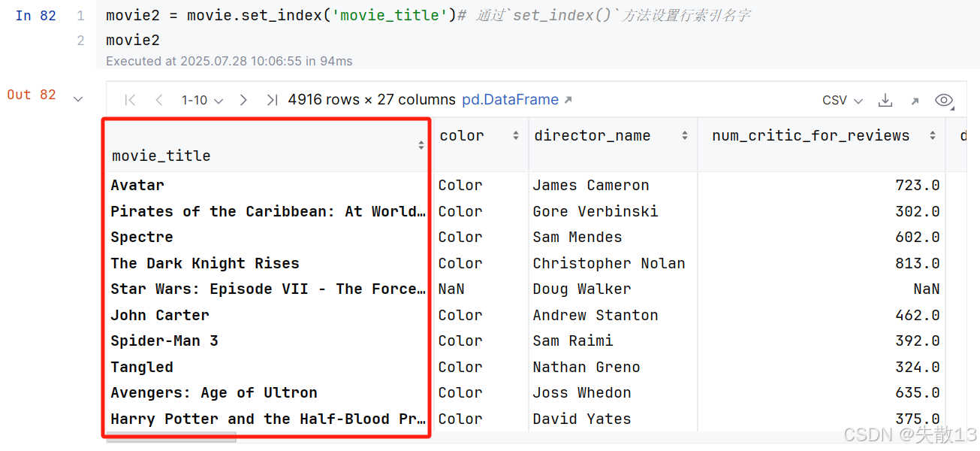Select the Doug Walker cell
Viewport: 980px width, 451px height.
(x=582, y=289)
